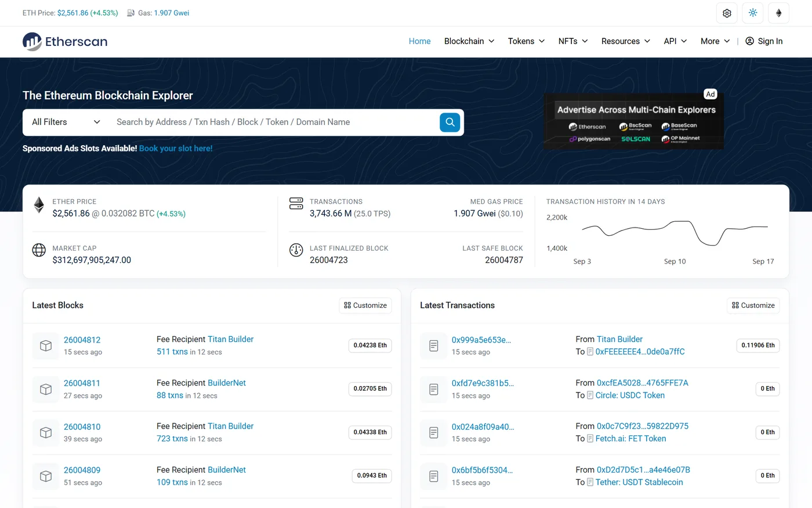Click the 'Book your slot here!' link
This screenshot has height=508, width=812.
(x=176, y=149)
